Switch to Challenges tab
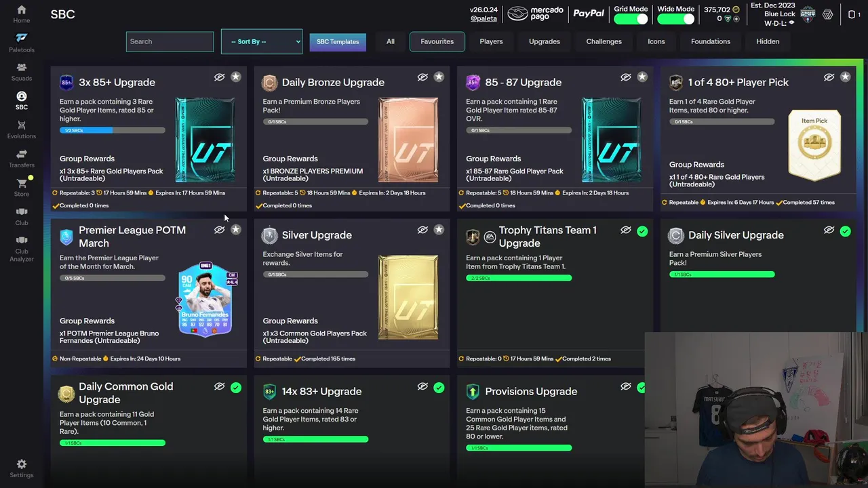This screenshot has width=868, height=488. (604, 41)
